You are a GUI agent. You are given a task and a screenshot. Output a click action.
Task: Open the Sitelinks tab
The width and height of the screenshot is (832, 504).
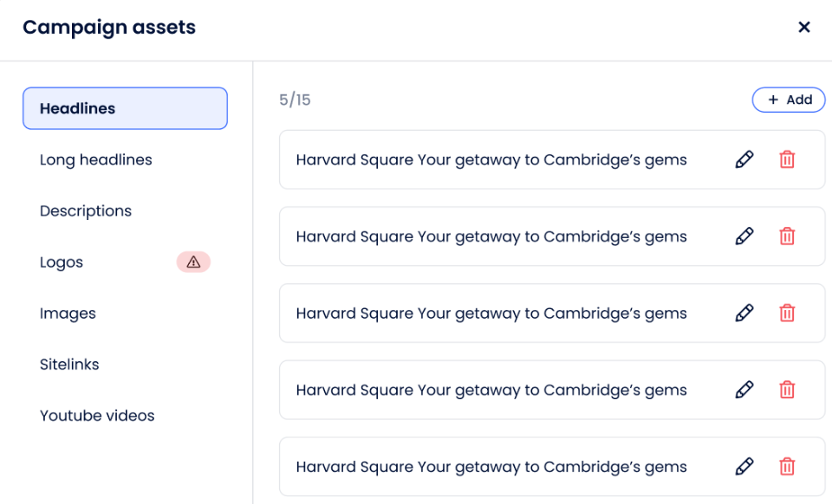click(x=69, y=365)
